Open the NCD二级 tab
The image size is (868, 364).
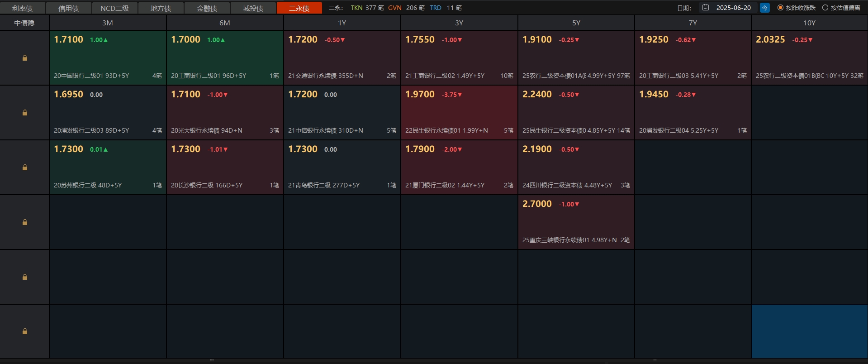[x=115, y=8]
